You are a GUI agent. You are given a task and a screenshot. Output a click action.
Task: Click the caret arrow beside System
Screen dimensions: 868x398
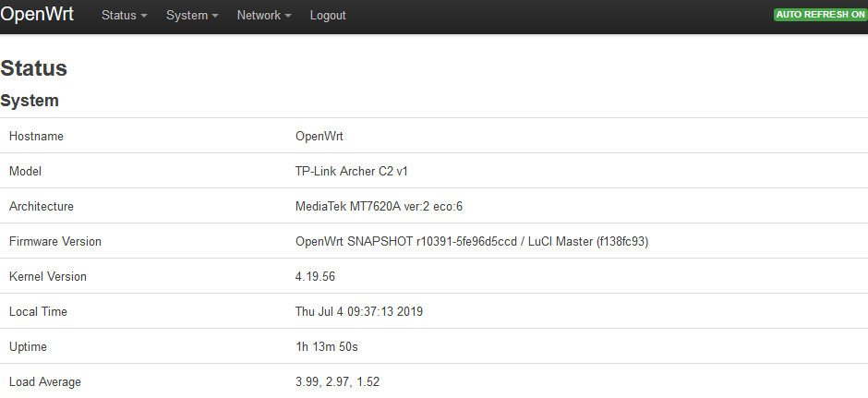pyautogui.click(x=215, y=16)
